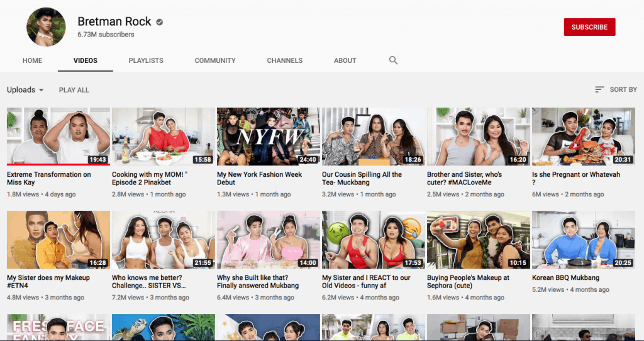This screenshot has height=341, width=644.
Task: Open the channel profile avatar
Action: [46, 28]
